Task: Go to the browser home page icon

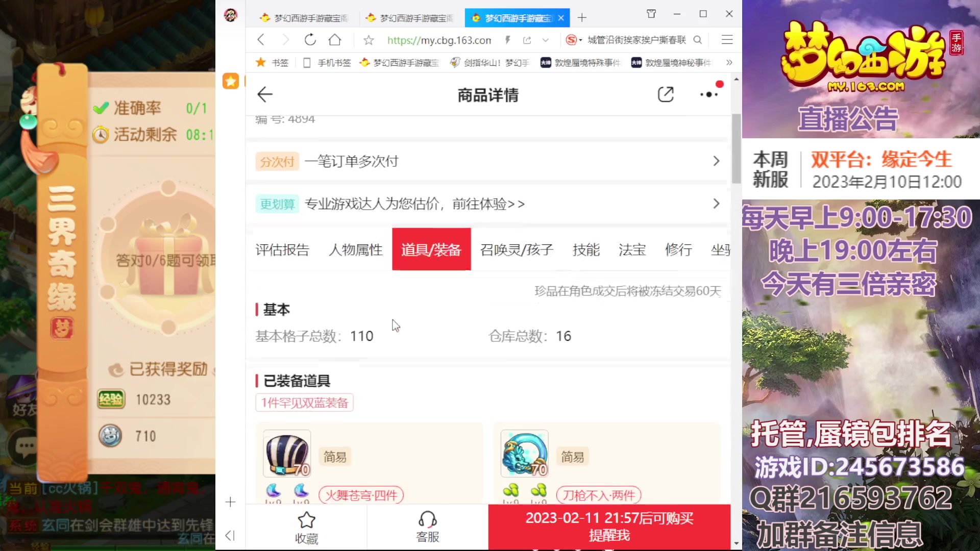Action: 335,40
